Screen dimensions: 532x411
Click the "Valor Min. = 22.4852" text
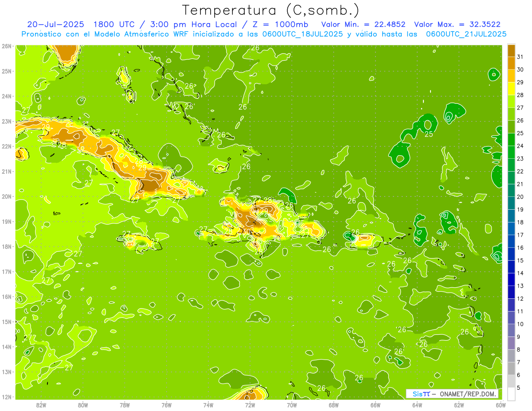pyautogui.click(x=363, y=24)
